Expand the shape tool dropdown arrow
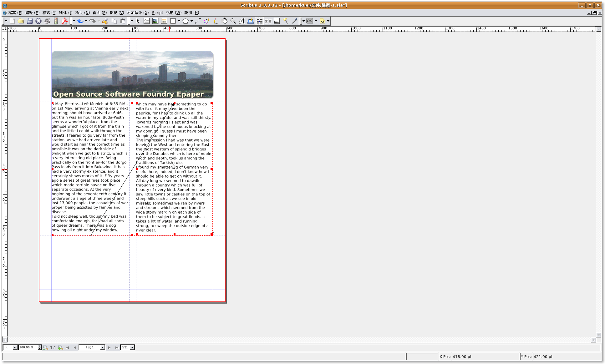Screen dimensions: 605x364 pos(179,21)
